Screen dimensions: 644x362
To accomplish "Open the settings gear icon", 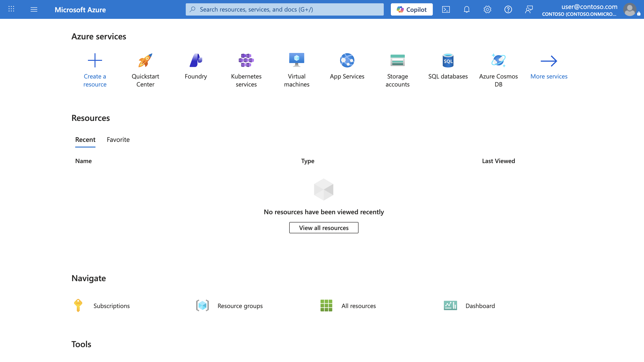I will pos(487,9).
